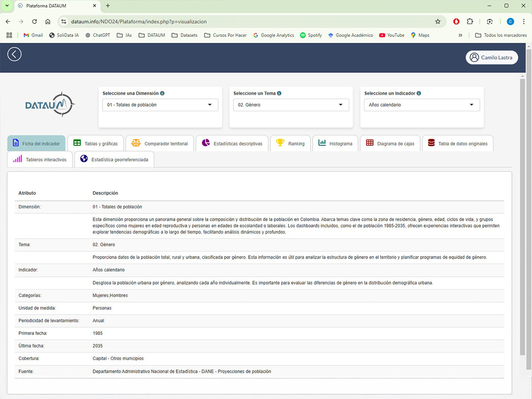Image resolution: width=532 pixels, height=399 pixels.
Task: Click the Estadística georreferenciada globe icon
Action: click(83, 159)
